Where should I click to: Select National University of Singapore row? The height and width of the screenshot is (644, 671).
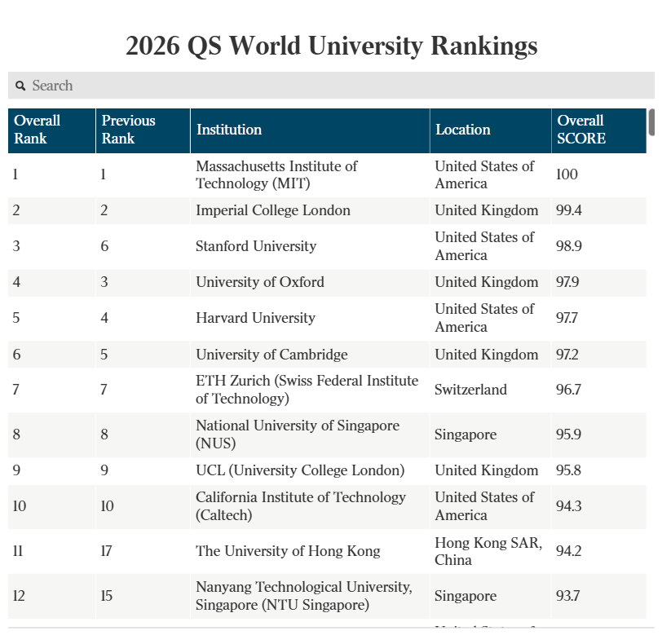coord(297,434)
